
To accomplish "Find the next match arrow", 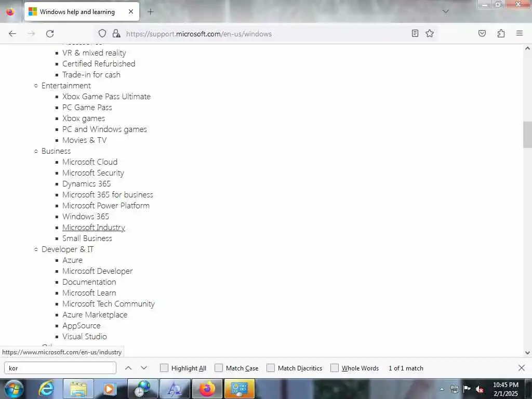I will (x=144, y=368).
